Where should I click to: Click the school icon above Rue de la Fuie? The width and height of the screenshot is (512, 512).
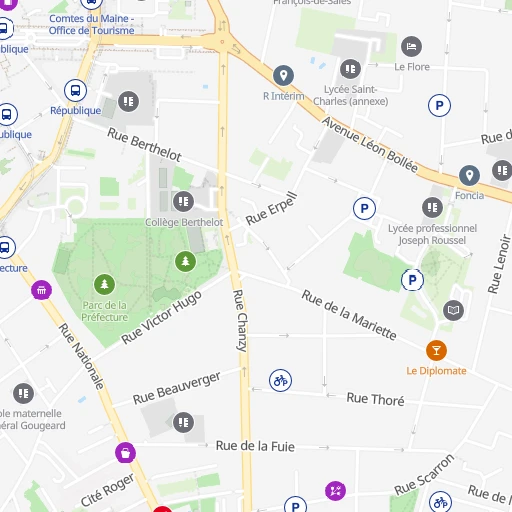[183, 422]
